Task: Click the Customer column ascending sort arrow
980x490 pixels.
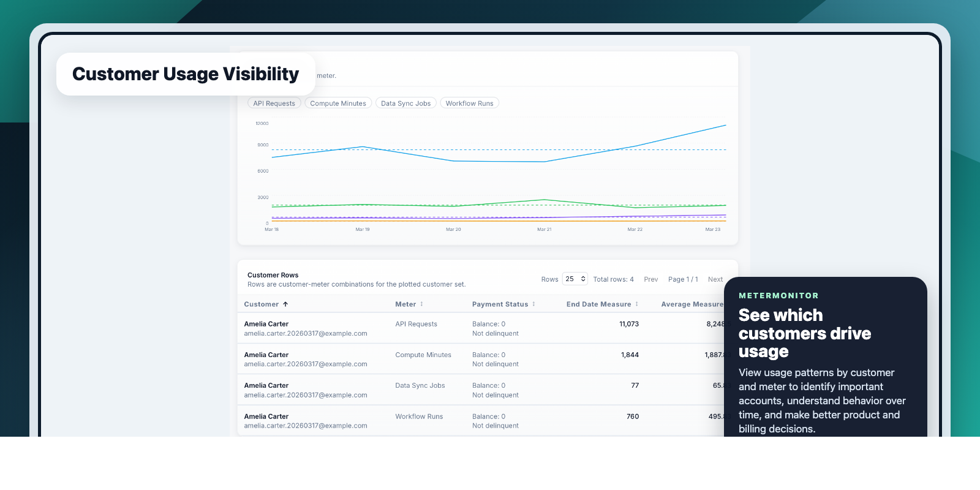Action: [x=285, y=304]
